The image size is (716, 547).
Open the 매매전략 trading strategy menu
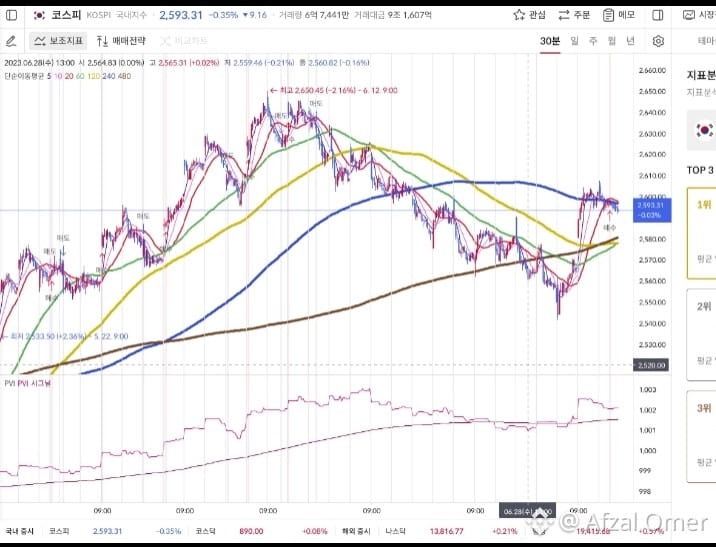(121, 41)
